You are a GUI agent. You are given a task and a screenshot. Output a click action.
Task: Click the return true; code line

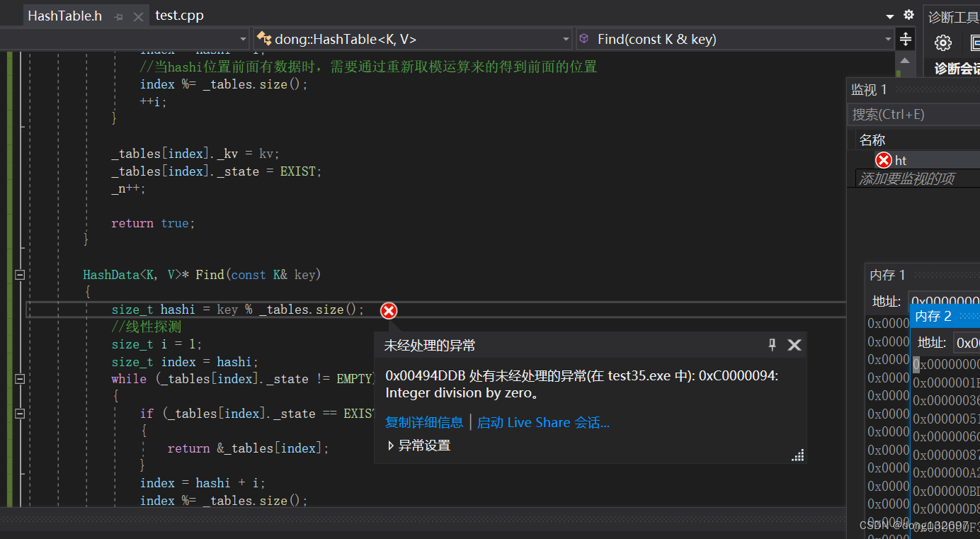tap(153, 223)
